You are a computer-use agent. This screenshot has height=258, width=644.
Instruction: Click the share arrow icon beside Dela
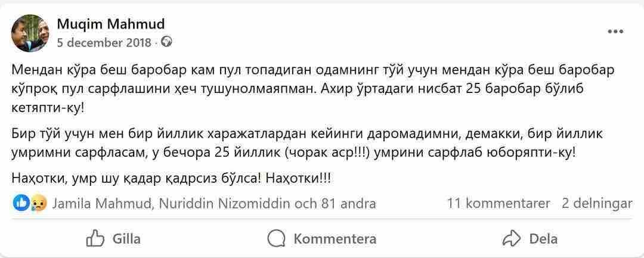(x=512, y=239)
